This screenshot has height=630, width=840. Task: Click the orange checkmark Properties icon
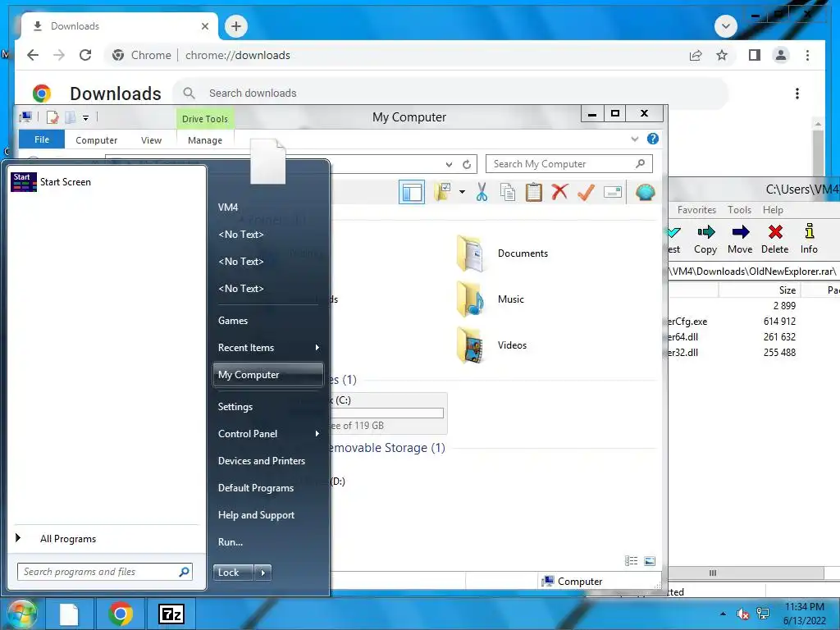[586, 192]
